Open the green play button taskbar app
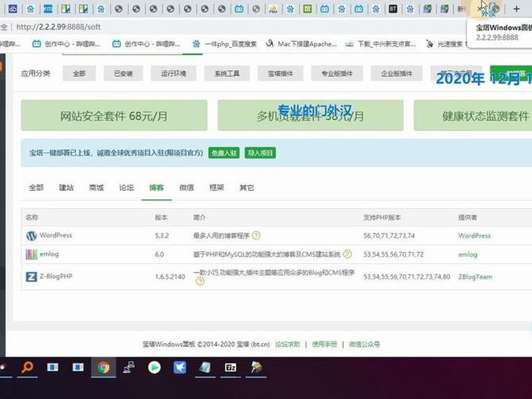 (154, 368)
